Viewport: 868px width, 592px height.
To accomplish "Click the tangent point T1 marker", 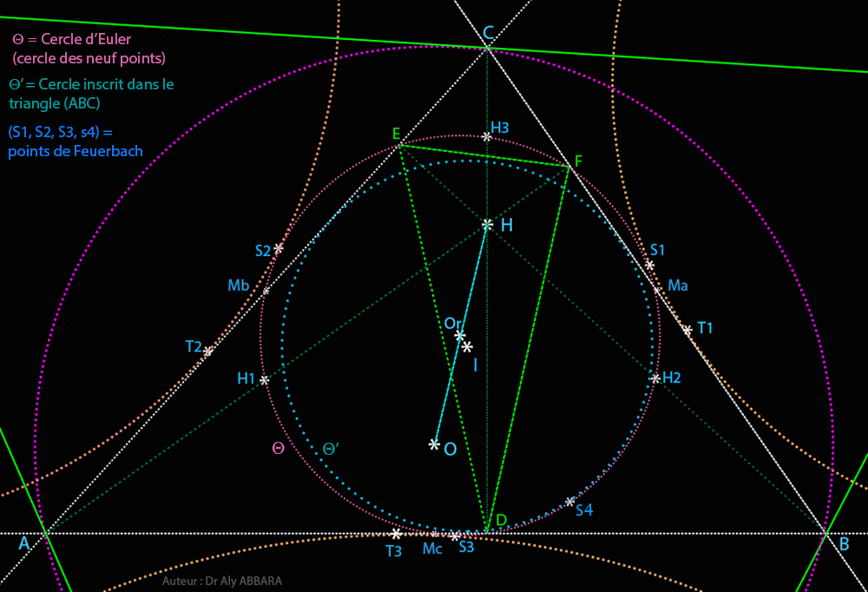I will [x=687, y=330].
